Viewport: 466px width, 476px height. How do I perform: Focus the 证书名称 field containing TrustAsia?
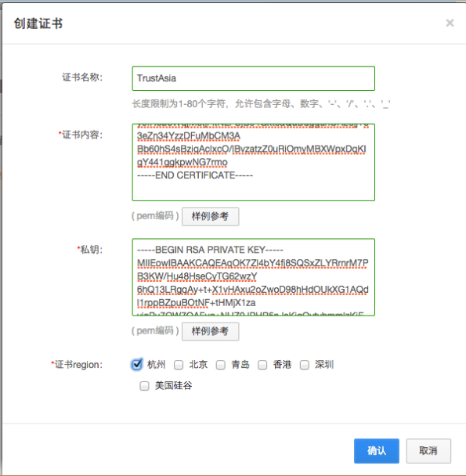tap(253, 78)
